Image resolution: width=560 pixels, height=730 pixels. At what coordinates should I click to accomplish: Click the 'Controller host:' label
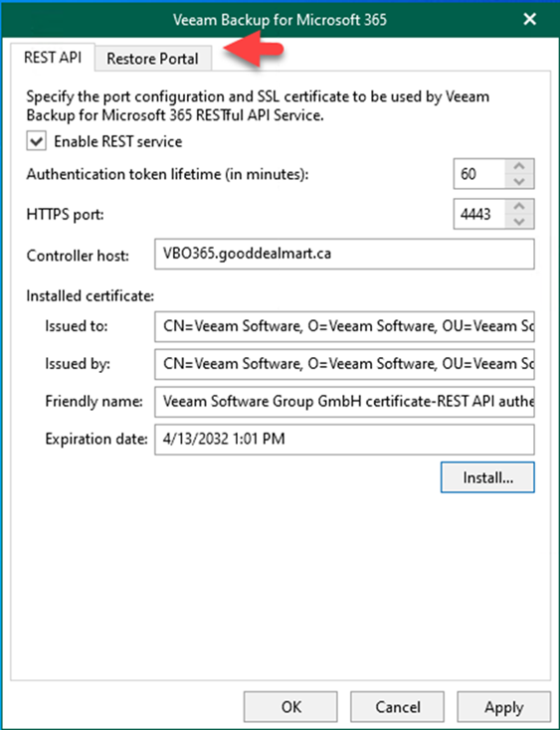[x=78, y=256]
